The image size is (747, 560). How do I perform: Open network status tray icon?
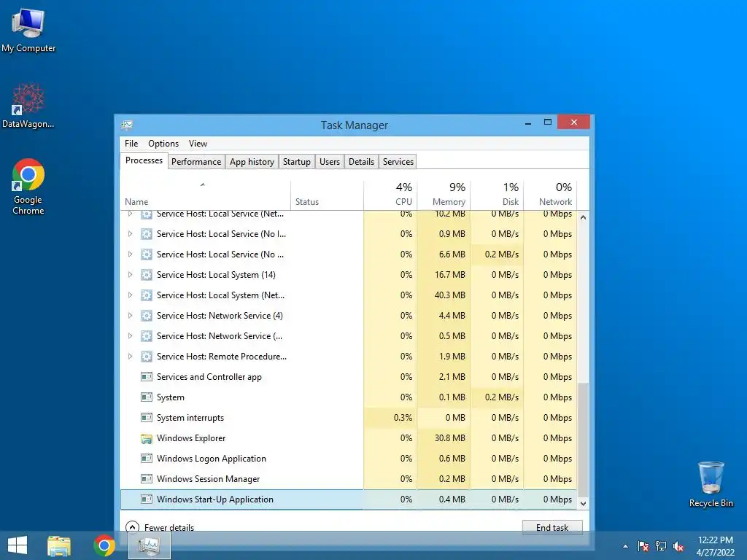pos(661,546)
